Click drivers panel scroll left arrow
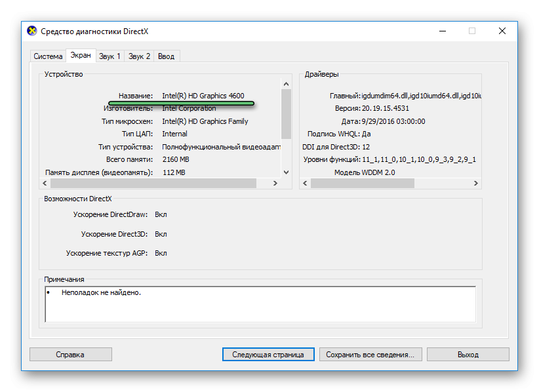 (x=305, y=183)
